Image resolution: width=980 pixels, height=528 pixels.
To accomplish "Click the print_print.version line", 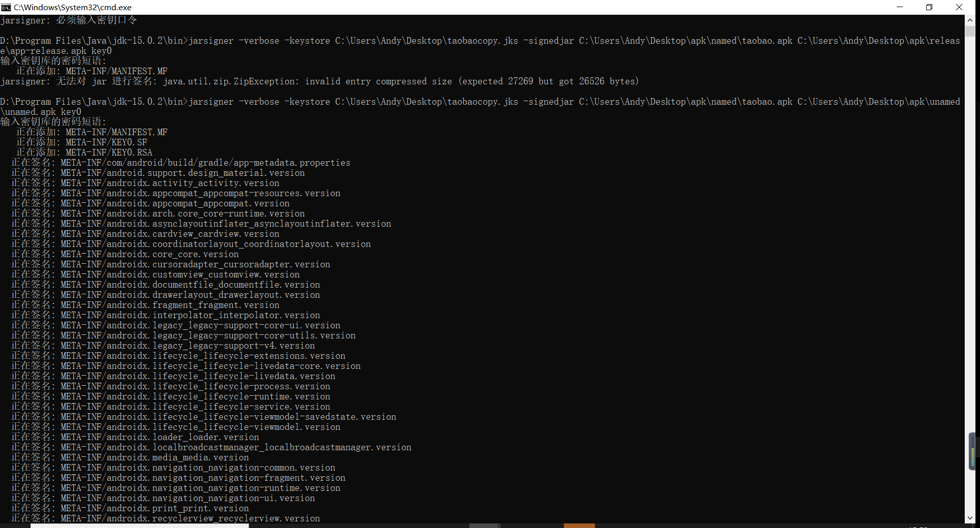I will pos(130,508).
